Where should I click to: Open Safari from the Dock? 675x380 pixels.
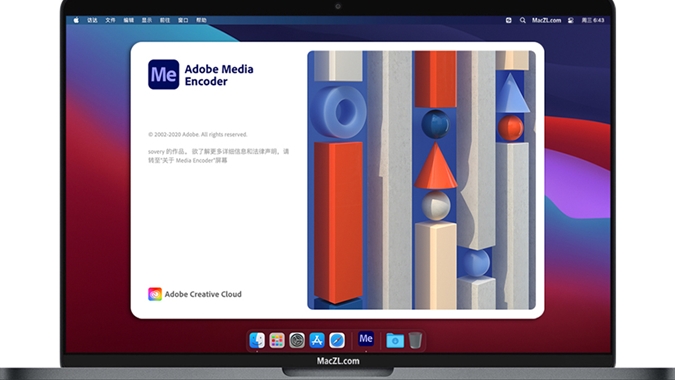pos(337,340)
